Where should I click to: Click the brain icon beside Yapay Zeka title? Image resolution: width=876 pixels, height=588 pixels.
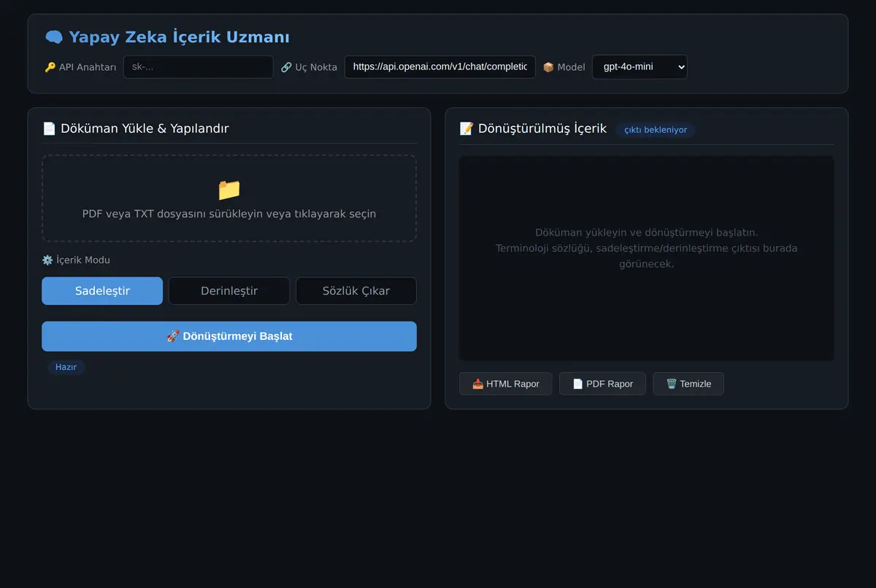point(54,37)
